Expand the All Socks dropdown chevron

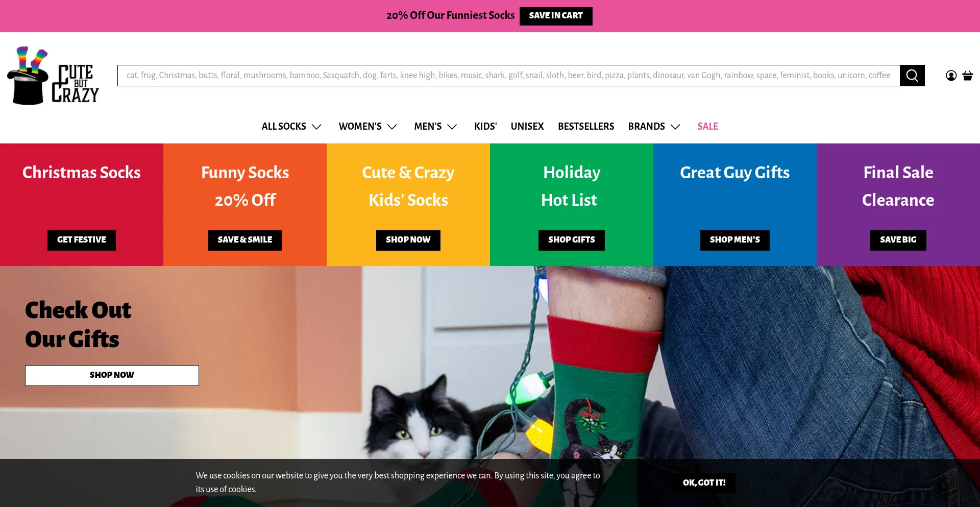[x=316, y=127]
